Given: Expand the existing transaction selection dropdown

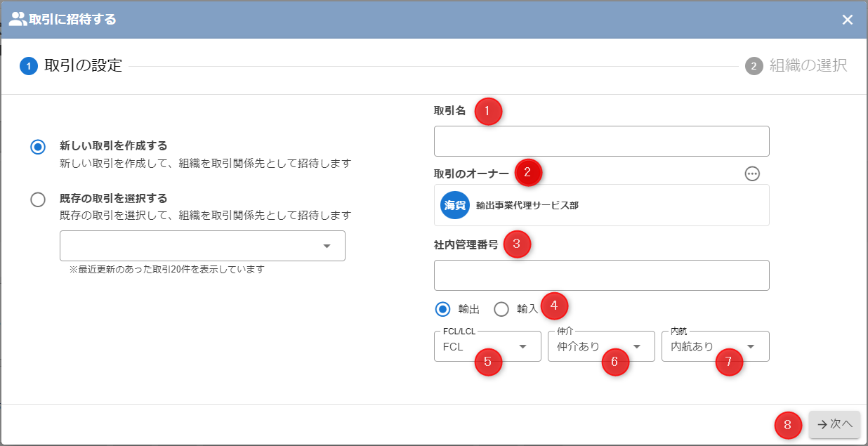Looking at the screenshot, I should click(x=202, y=246).
